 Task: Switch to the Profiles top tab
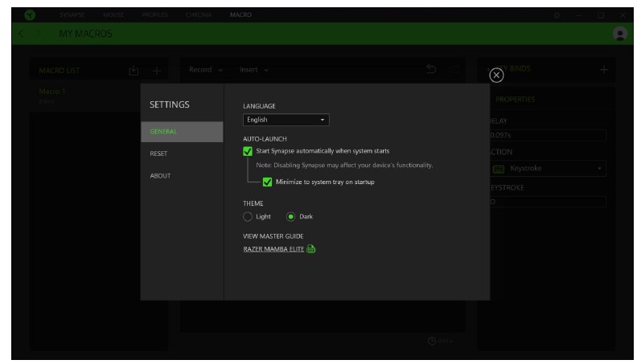[154, 14]
